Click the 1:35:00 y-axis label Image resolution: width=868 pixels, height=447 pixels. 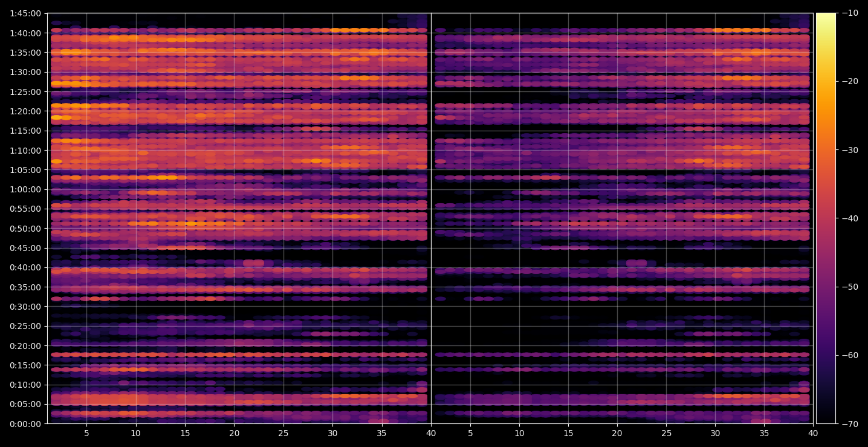25,53
